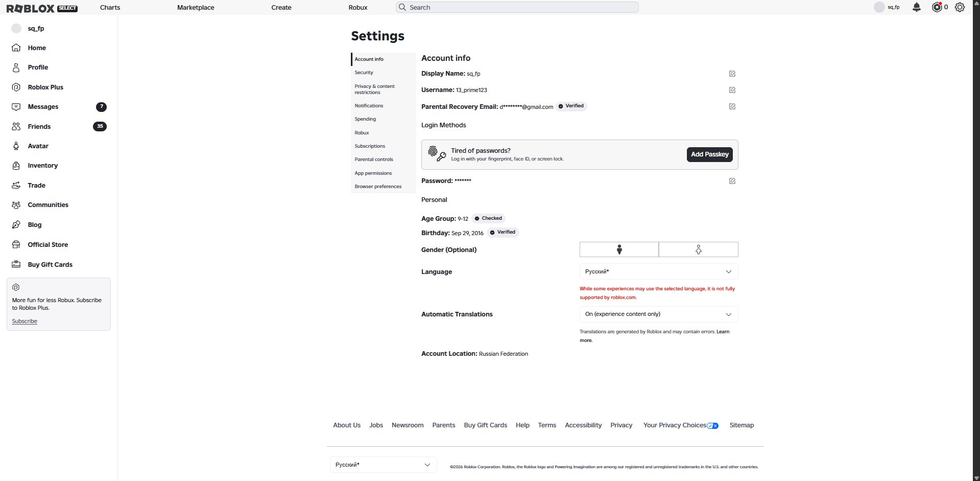The width and height of the screenshot is (980, 481).
Task: Click the Friends count badge showing 35
Action: [x=100, y=126]
